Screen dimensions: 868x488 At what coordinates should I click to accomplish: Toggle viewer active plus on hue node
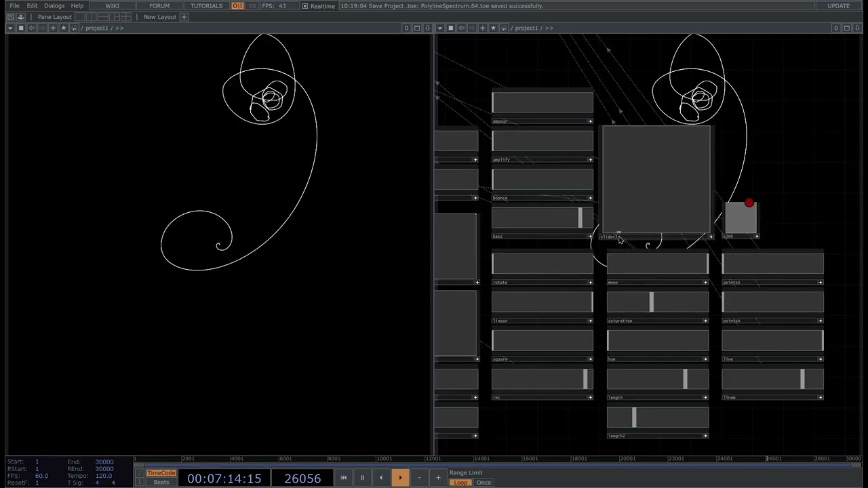click(705, 359)
